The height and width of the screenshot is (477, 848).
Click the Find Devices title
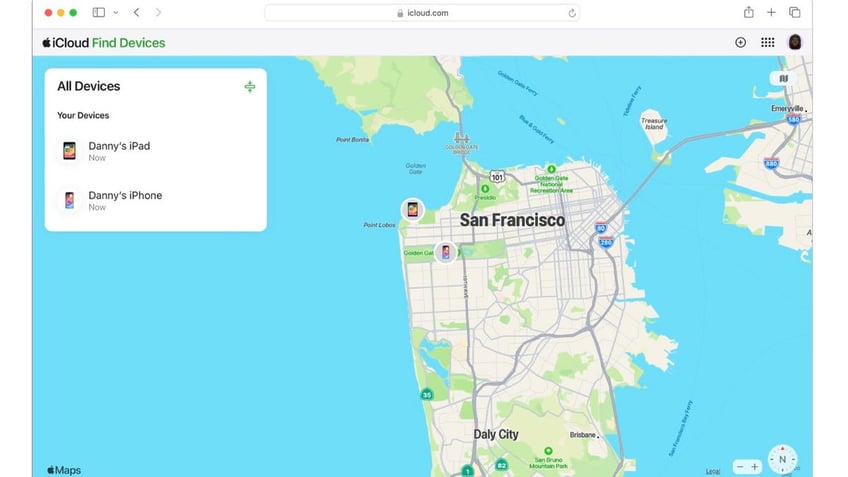(x=129, y=43)
